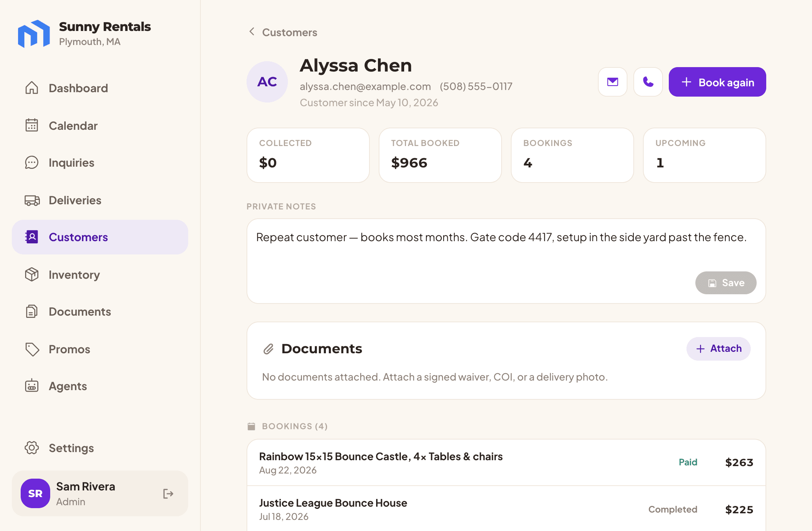
Task: Go to Calendar in the sidebar
Action: click(100, 126)
